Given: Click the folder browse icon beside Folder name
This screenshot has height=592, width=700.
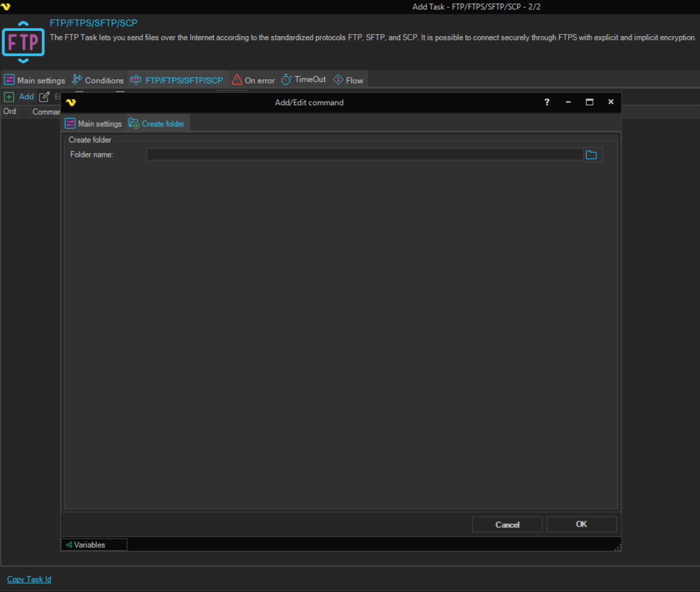Looking at the screenshot, I should (x=591, y=155).
